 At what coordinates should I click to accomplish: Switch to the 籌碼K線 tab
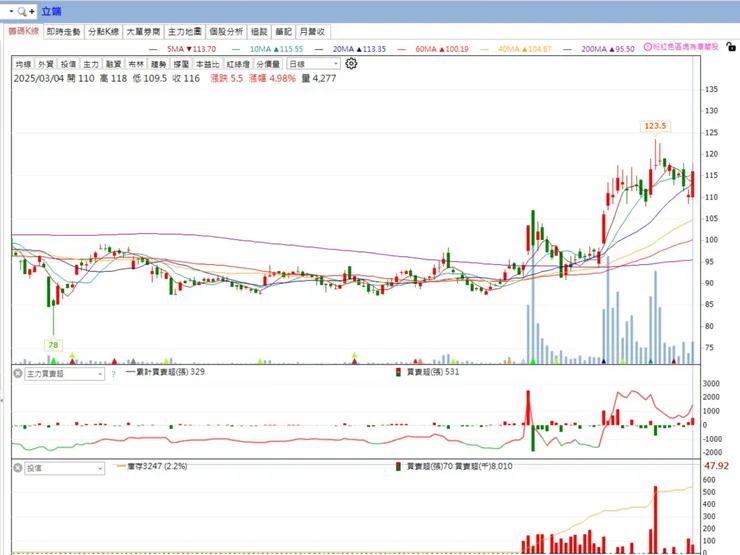tap(24, 31)
